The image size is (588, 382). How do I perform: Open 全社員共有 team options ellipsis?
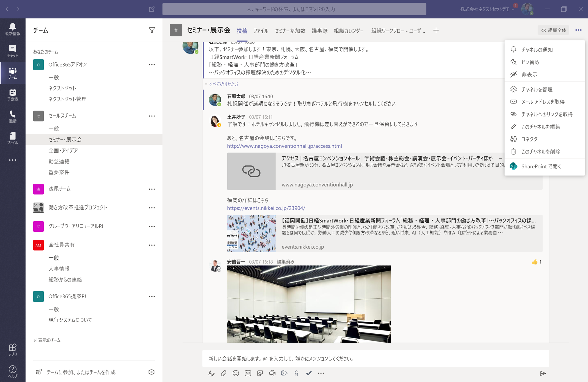click(152, 245)
